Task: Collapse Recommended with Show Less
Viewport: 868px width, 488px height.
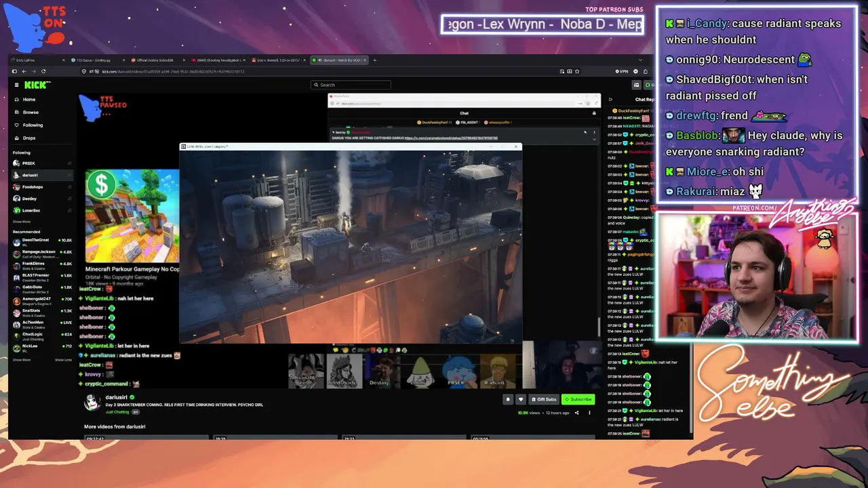Action: point(63,360)
